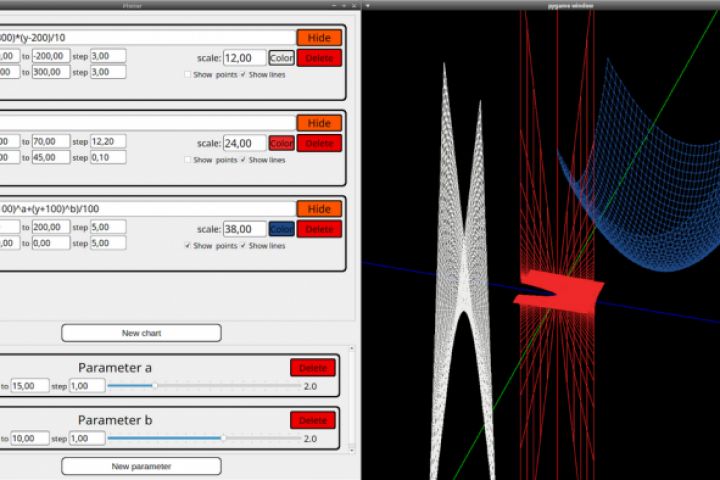Edit the 'to' field showing 200,00

[51, 227]
